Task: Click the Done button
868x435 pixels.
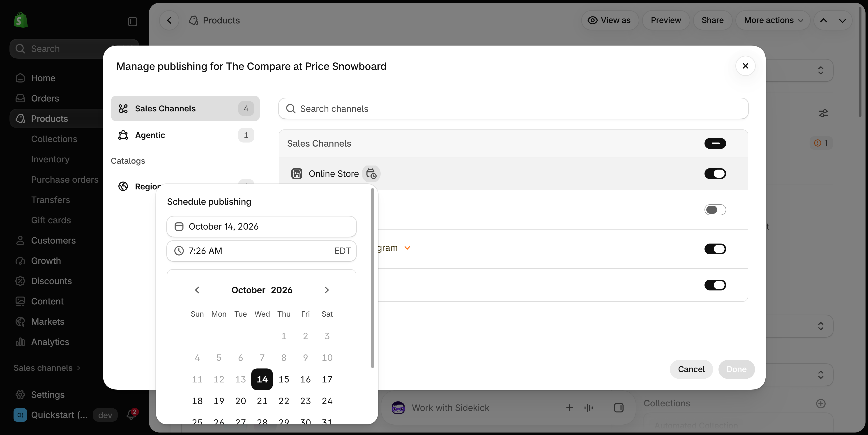Action: (736, 369)
